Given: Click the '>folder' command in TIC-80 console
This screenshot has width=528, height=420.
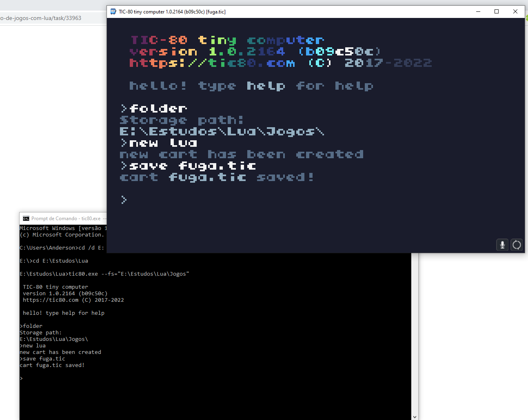Looking at the screenshot, I should pos(154,108).
